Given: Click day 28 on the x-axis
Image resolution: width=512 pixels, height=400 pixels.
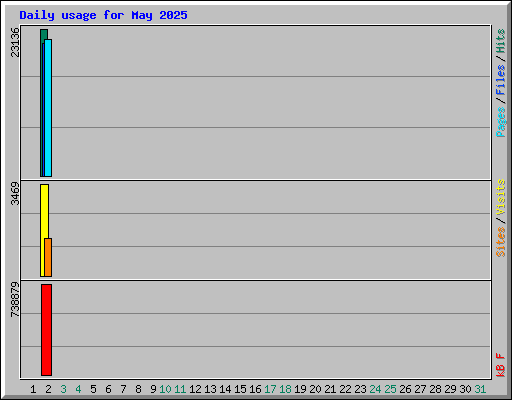Looking at the screenshot, I should (435, 389).
